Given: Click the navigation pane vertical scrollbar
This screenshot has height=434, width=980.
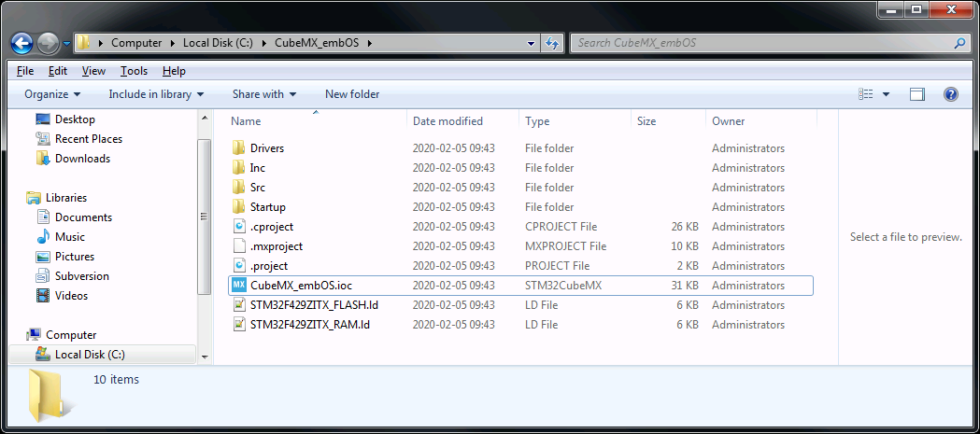Looking at the screenshot, I should 205,215.
